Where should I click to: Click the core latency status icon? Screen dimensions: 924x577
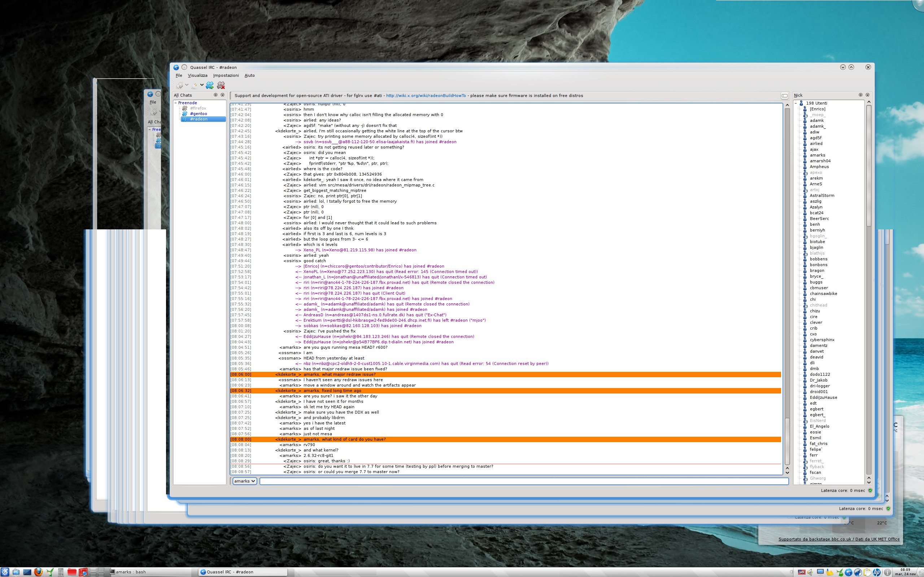(x=870, y=490)
